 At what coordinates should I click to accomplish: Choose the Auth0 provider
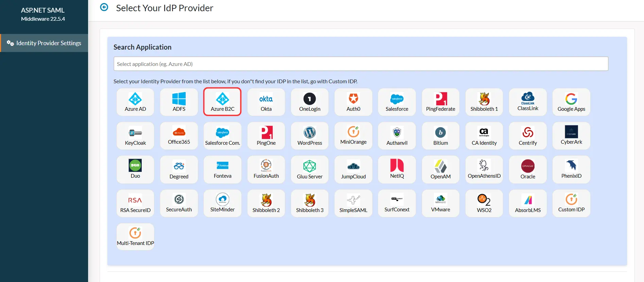coord(353,102)
